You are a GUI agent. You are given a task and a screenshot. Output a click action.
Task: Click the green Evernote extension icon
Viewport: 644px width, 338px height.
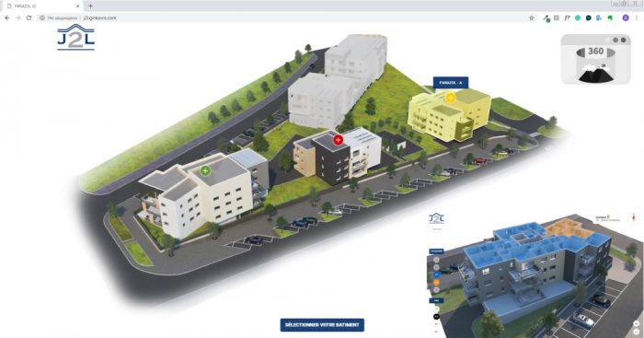(610, 18)
